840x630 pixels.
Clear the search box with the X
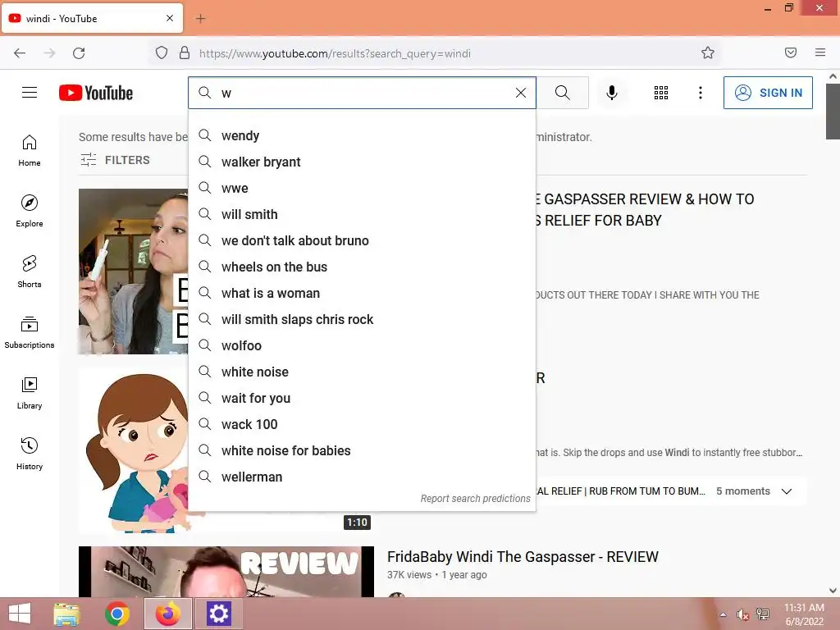click(521, 93)
